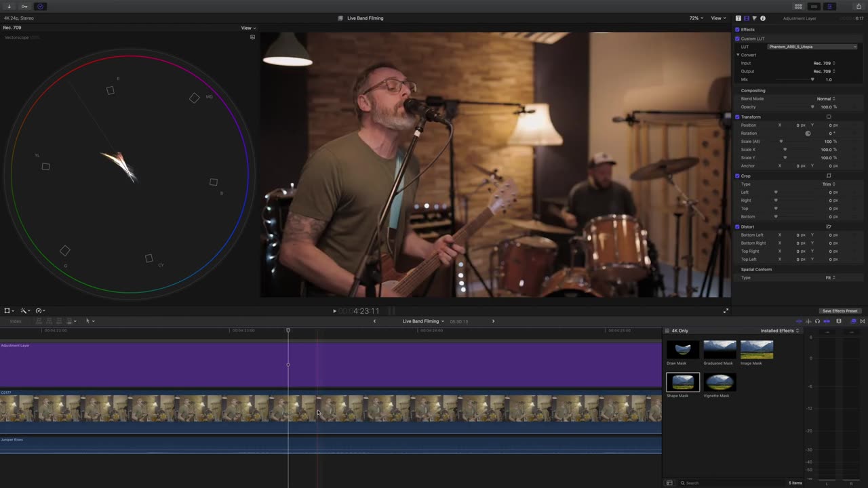Screen dimensions: 868x488
Task: Enter full screen viewer with arrows icon
Action: click(x=726, y=310)
